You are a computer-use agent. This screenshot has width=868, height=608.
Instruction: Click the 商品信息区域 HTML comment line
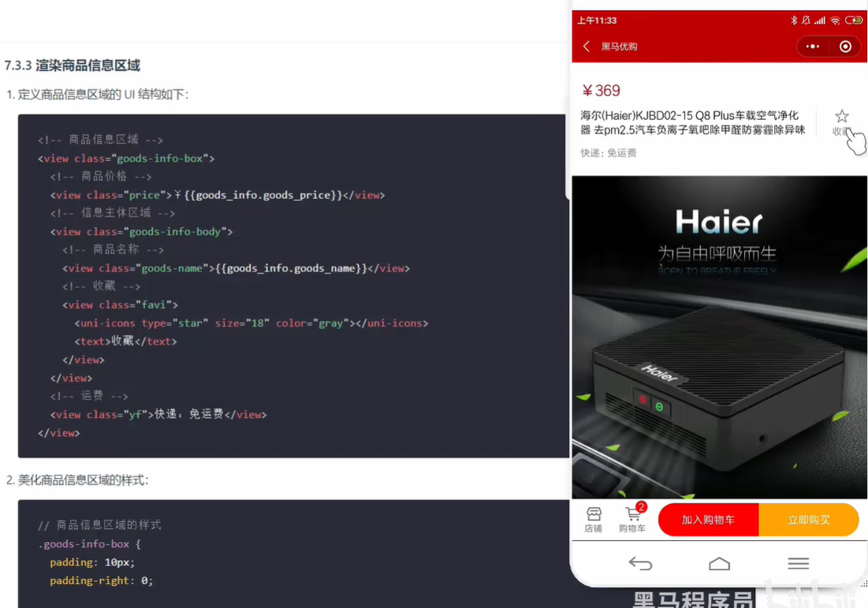point(100,140)
